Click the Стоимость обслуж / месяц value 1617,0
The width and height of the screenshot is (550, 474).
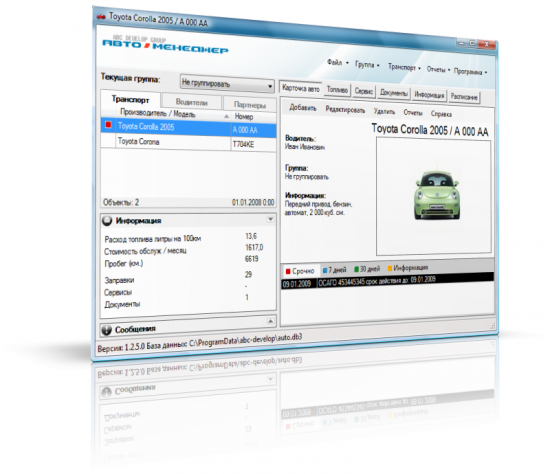coord(254,247)
